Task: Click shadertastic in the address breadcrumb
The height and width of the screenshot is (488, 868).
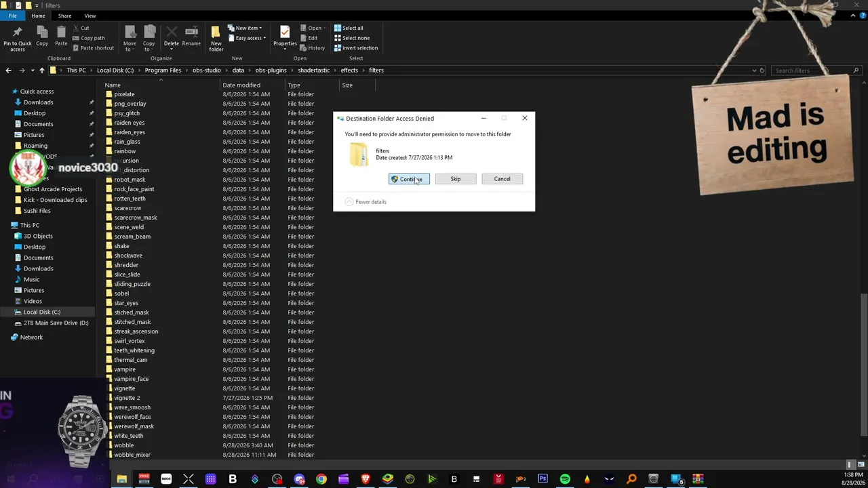Action: [x=313, y=70]
